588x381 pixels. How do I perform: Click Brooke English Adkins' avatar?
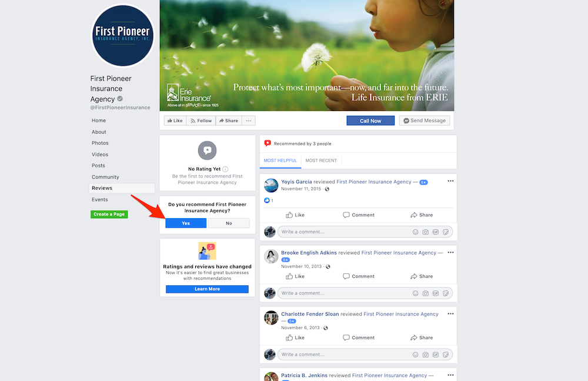coord(271,256)
